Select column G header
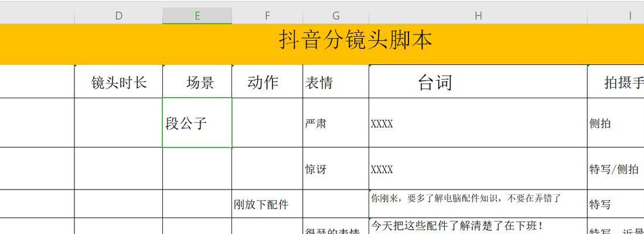This screenshot has width=644, height=234. (336, 16)
